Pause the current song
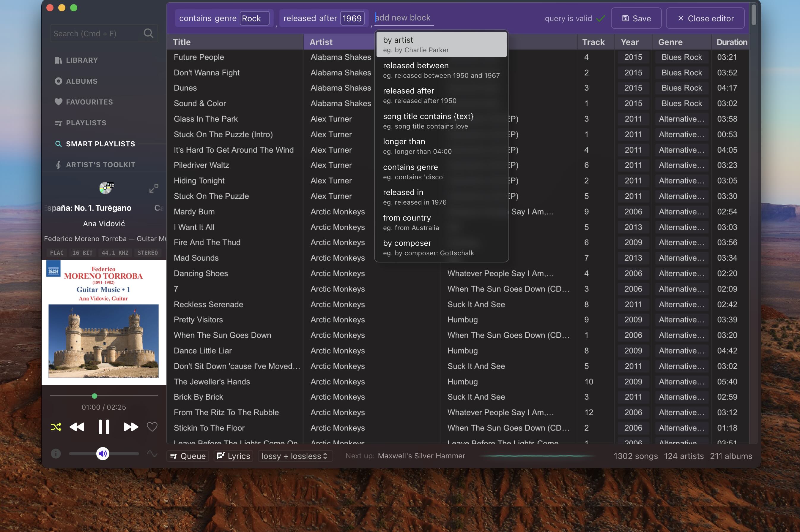 click(x=104, y=427)
